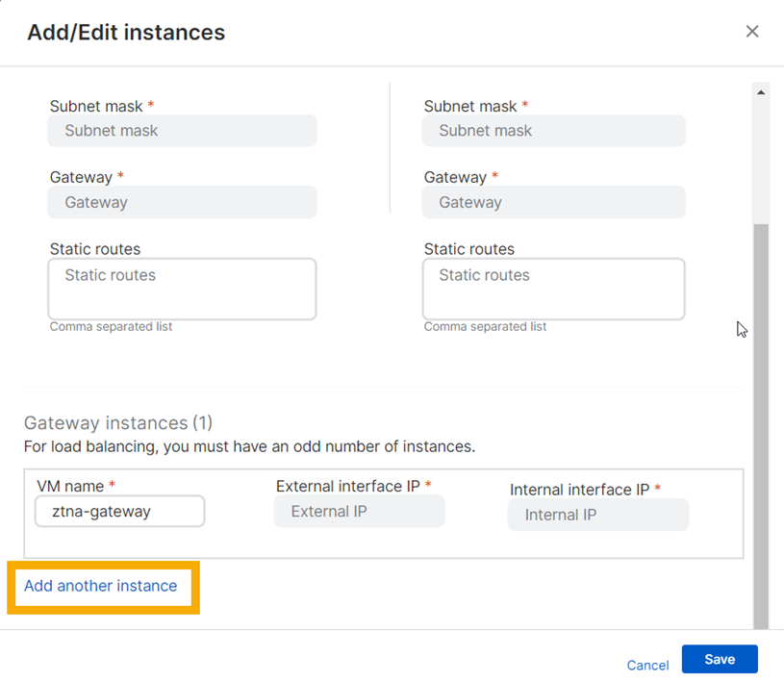The height and width of the screenshot is (682, 784).
Task: Select the Internal interface IP field
Action: click(597, 515)
